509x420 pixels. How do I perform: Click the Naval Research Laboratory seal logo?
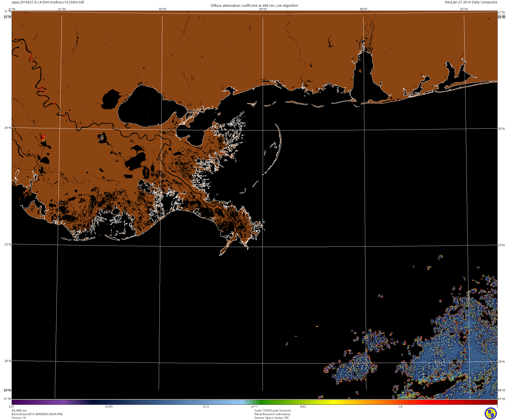pos(491,413)
